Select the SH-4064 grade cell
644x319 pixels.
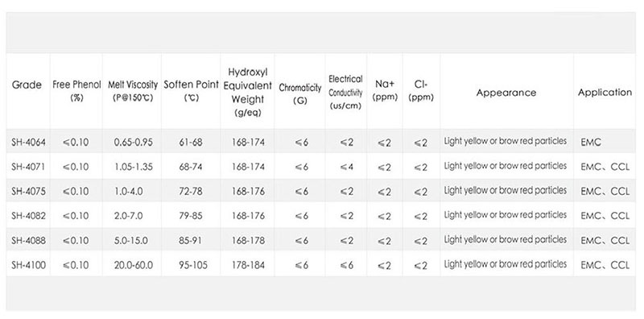28,143
